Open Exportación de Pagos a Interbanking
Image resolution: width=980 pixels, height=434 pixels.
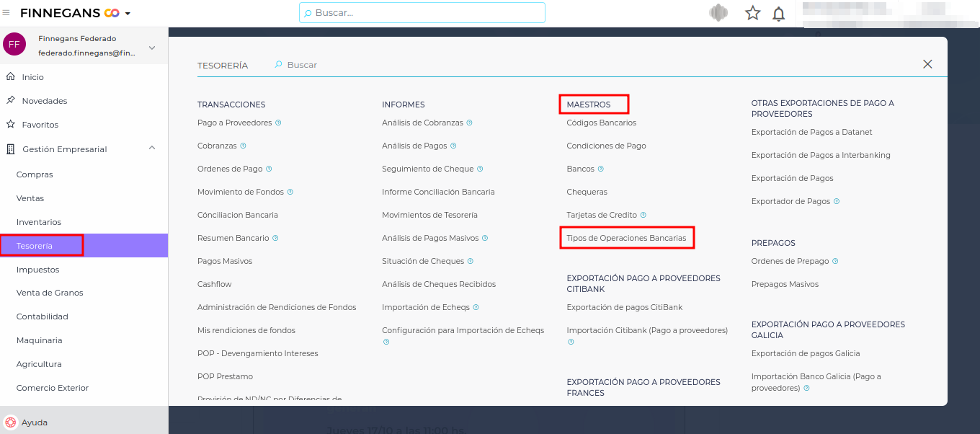(821, 155)
